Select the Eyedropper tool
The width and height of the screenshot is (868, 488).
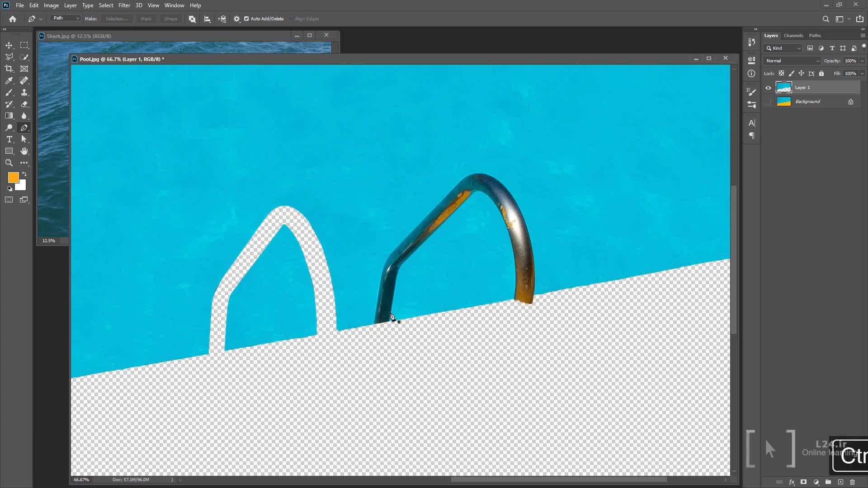click(x=9, y=80)
